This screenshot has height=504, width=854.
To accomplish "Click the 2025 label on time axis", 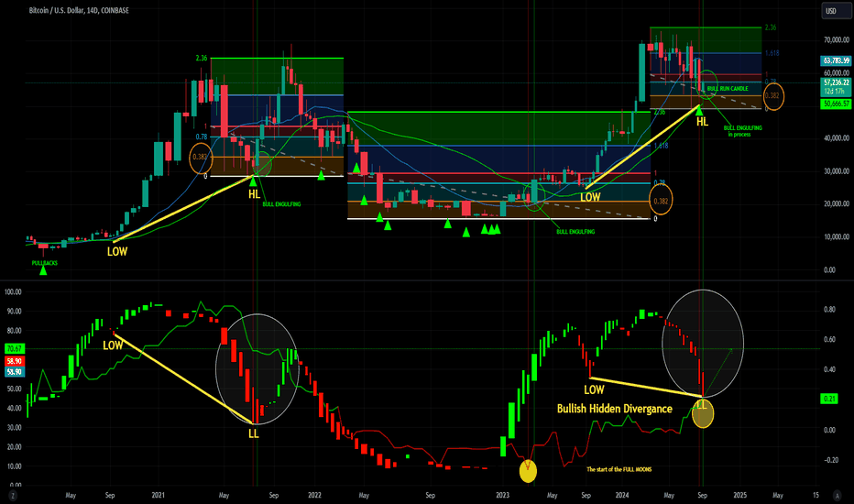I will [740, 495].
